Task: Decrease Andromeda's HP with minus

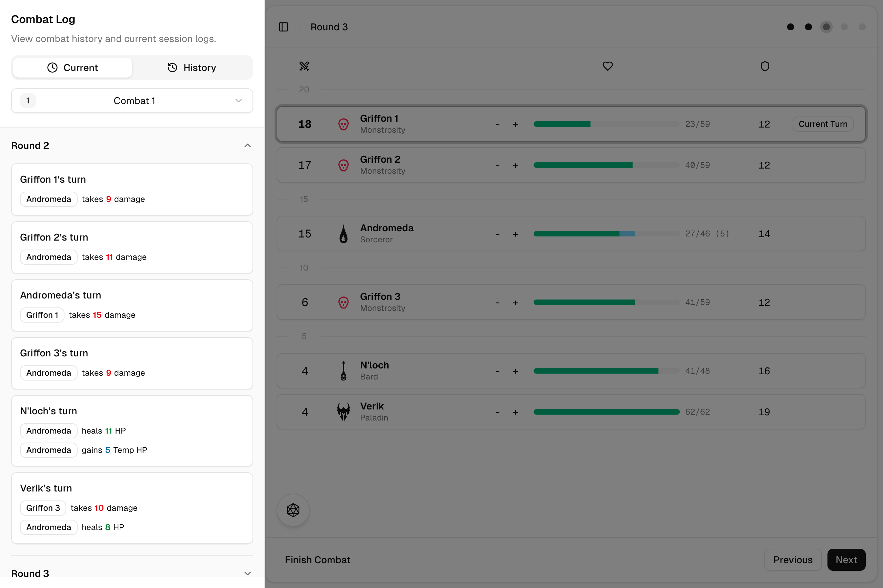Action: [x=497, y=234]
